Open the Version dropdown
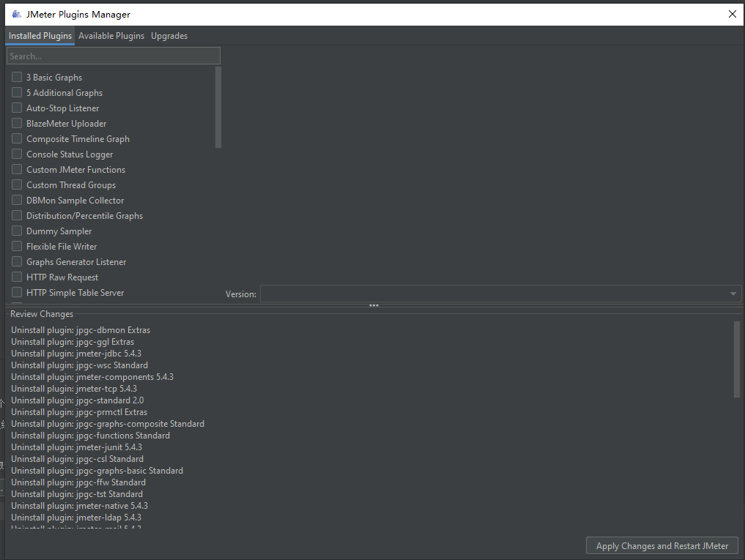 point(501,294)
